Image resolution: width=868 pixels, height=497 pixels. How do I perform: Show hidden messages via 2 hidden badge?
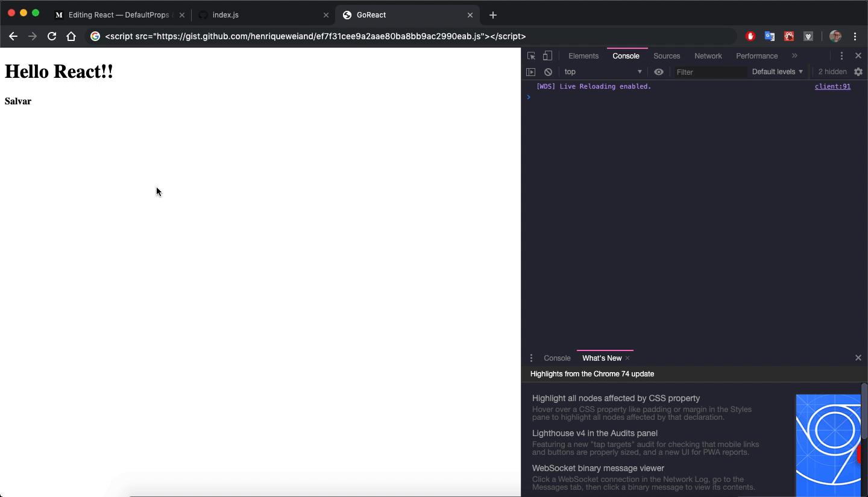click(832, 71)
